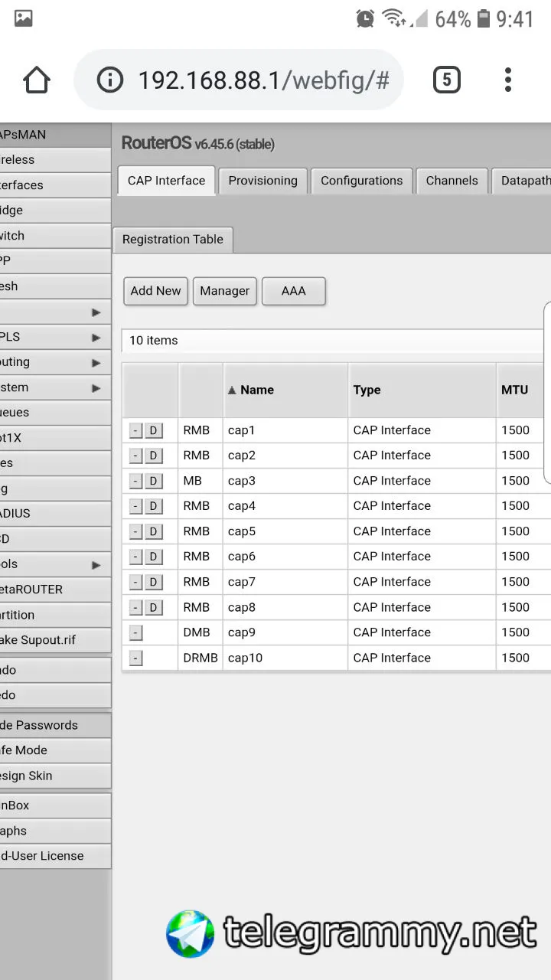This screenshot has height=980, width=551.
Task: Select the cap10 name cell
Action: coord(285,658)
